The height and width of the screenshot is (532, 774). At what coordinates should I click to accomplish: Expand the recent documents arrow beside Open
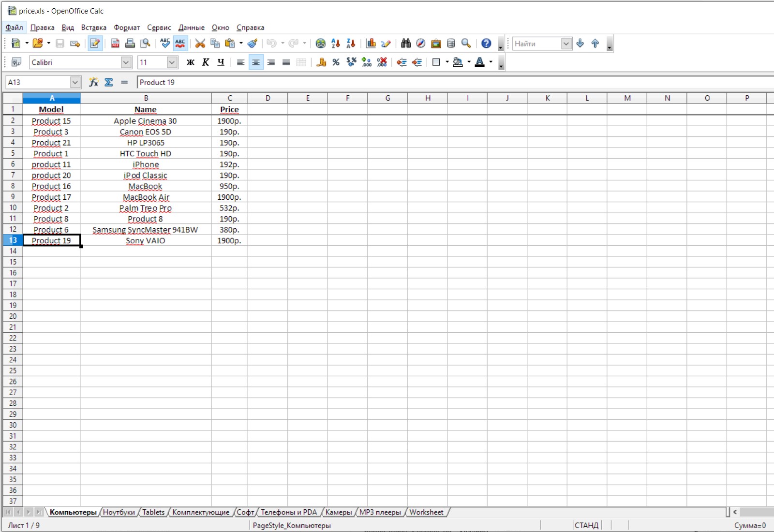[x=48, y=44]
